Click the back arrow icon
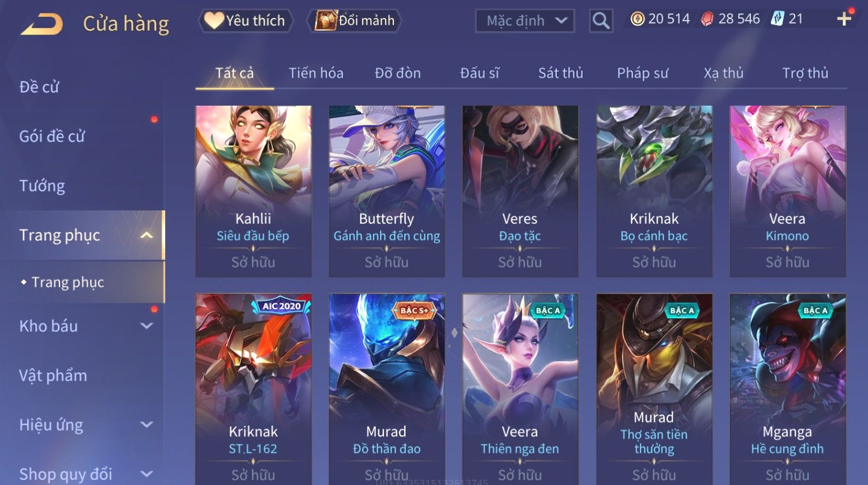 coord(42,24)
